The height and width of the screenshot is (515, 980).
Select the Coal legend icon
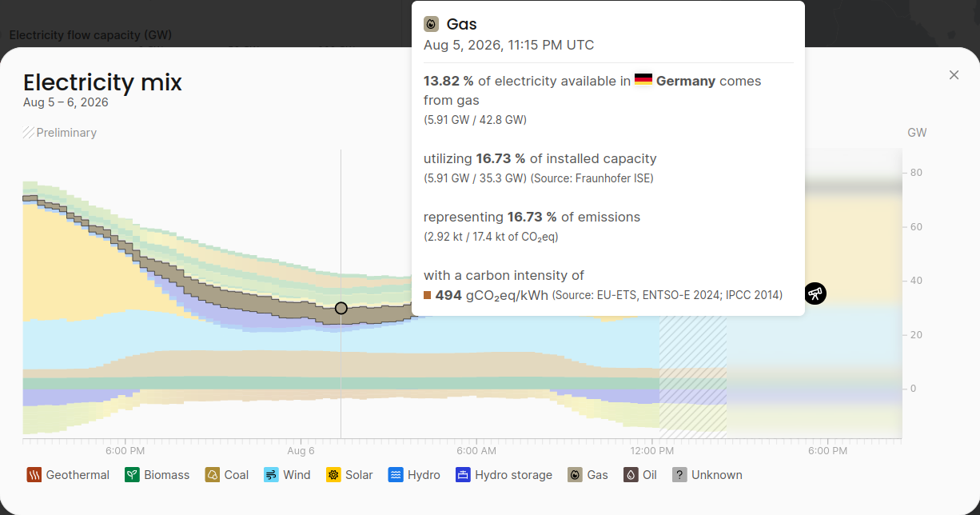coord(212,475)
